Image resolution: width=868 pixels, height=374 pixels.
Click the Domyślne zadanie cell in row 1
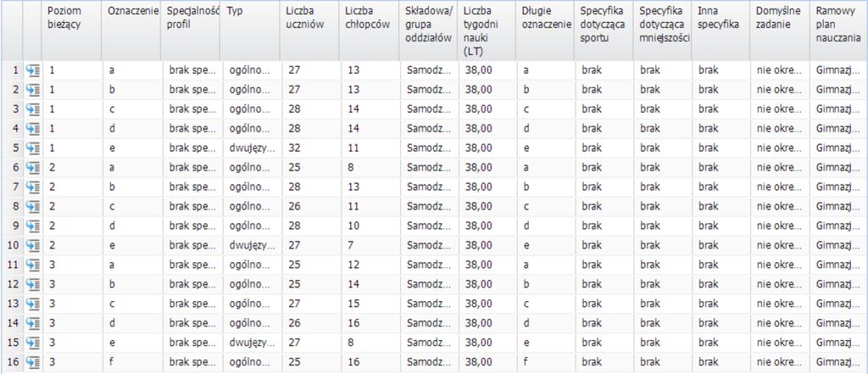tap(780, 70)
